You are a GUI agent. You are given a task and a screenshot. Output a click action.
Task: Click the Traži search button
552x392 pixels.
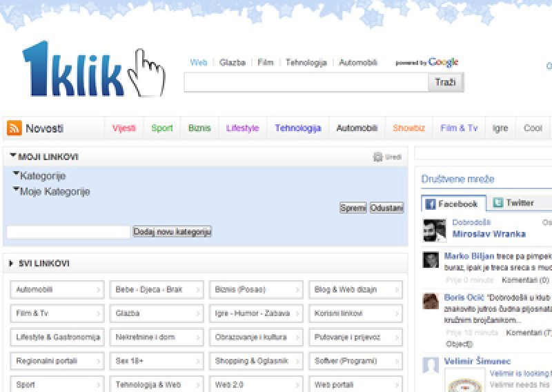[445, 82]
